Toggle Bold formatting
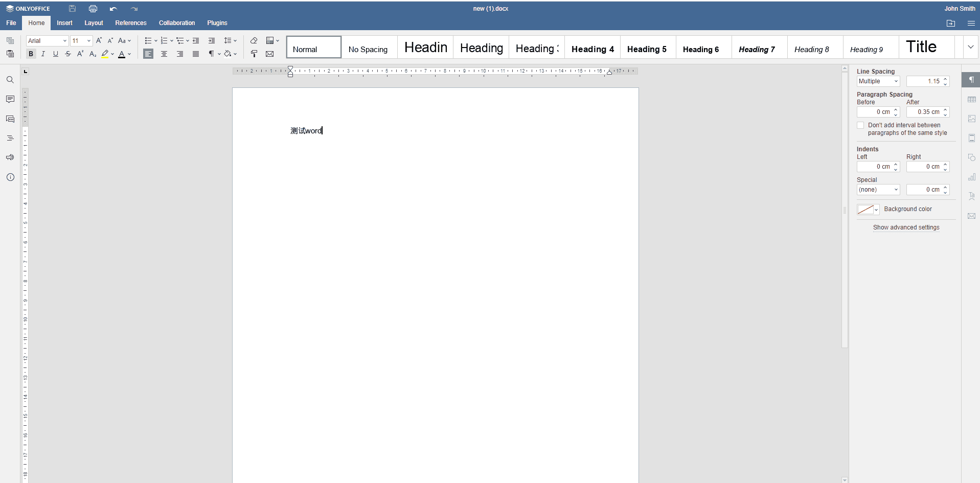 31,54
